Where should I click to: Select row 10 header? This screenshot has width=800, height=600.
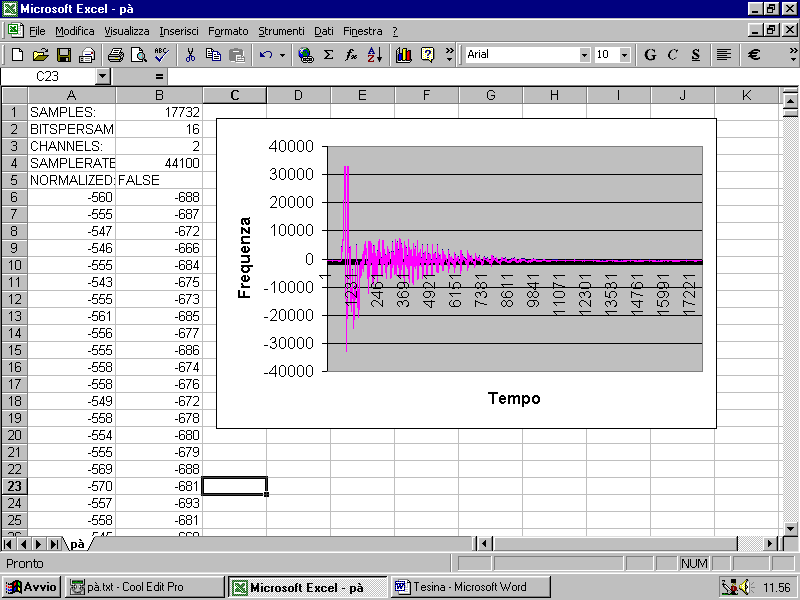click(x=14, y=265)
